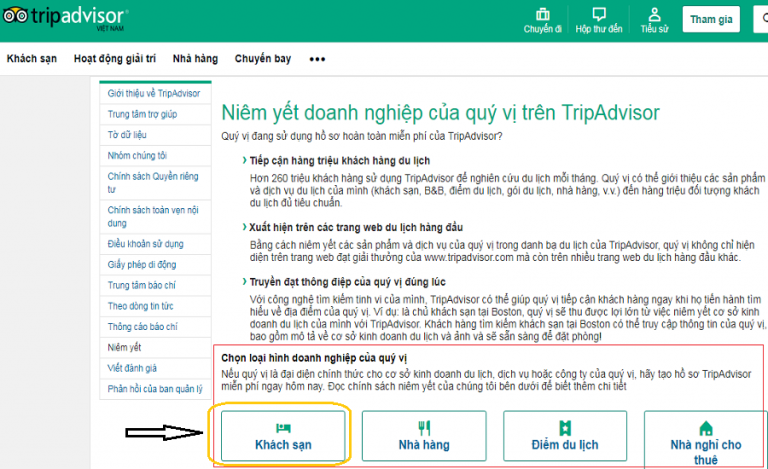Click the Tham gia button
The height and width of the screenshot is (469, 768).
[x=711, y=20]
